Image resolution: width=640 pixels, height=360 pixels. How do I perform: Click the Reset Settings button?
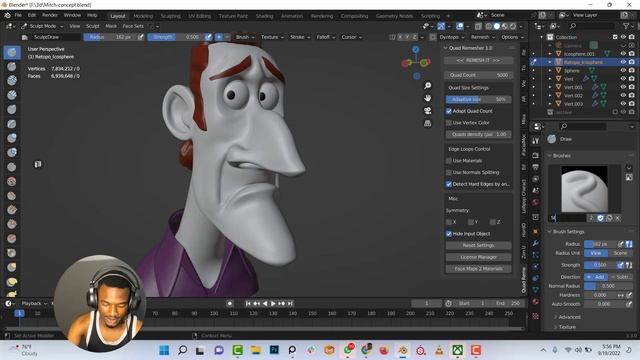478,246
